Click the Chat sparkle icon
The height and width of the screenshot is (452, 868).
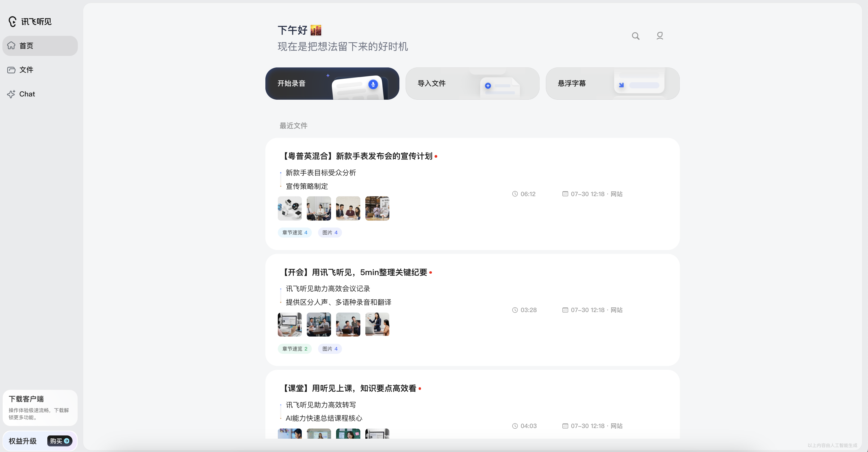(x=12, y=94)
